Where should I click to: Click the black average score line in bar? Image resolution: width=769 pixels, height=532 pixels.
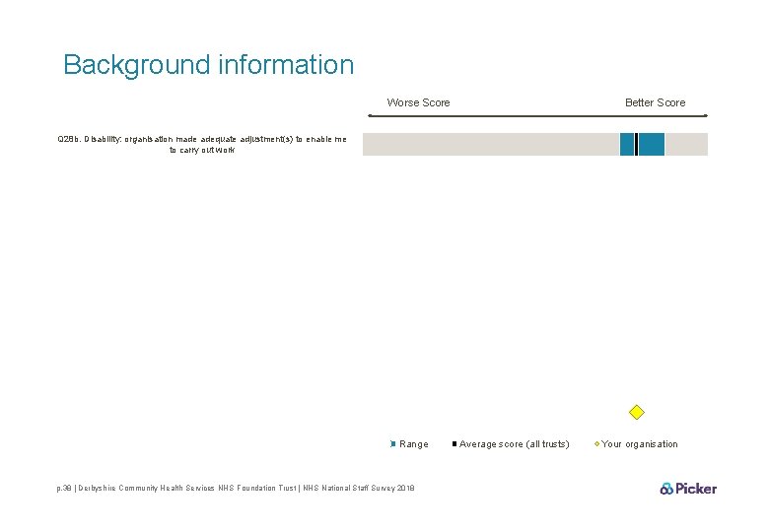click(x=637, y=145)
